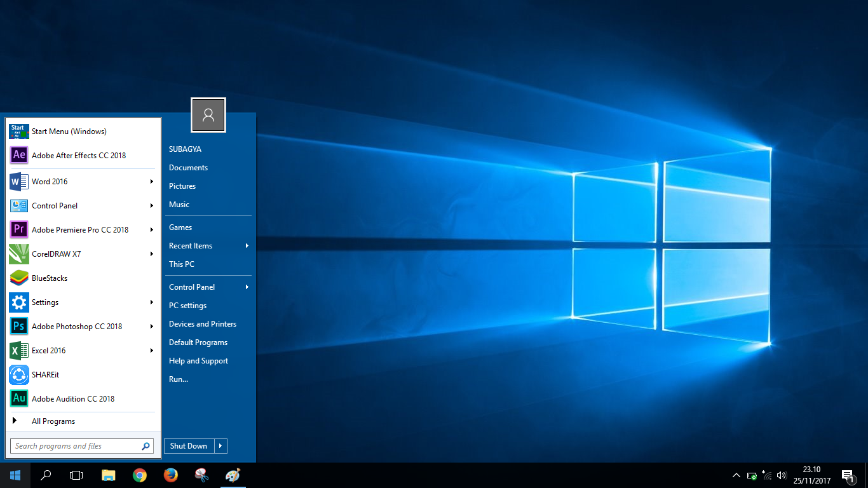
Task: Launch SHAREit
Action: (83, 375)
